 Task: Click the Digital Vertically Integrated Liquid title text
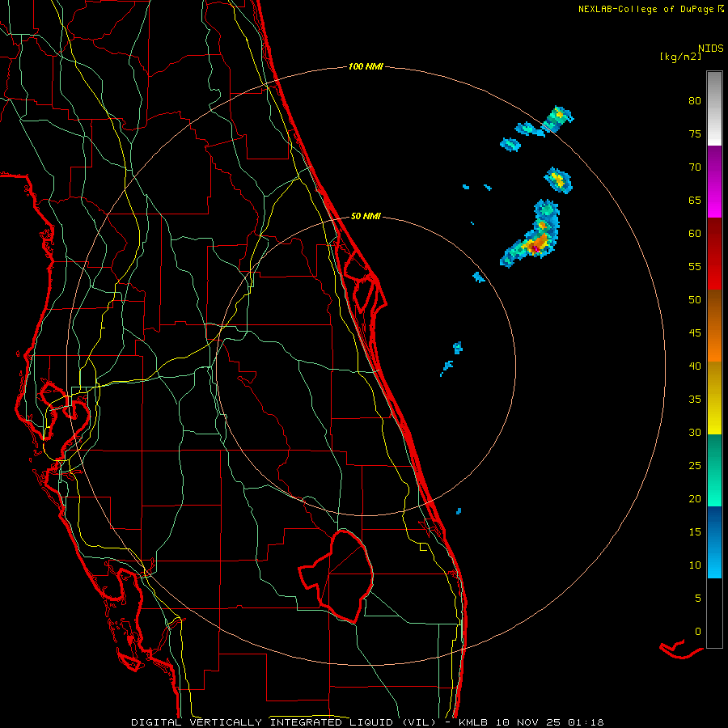tap(284, 722)
